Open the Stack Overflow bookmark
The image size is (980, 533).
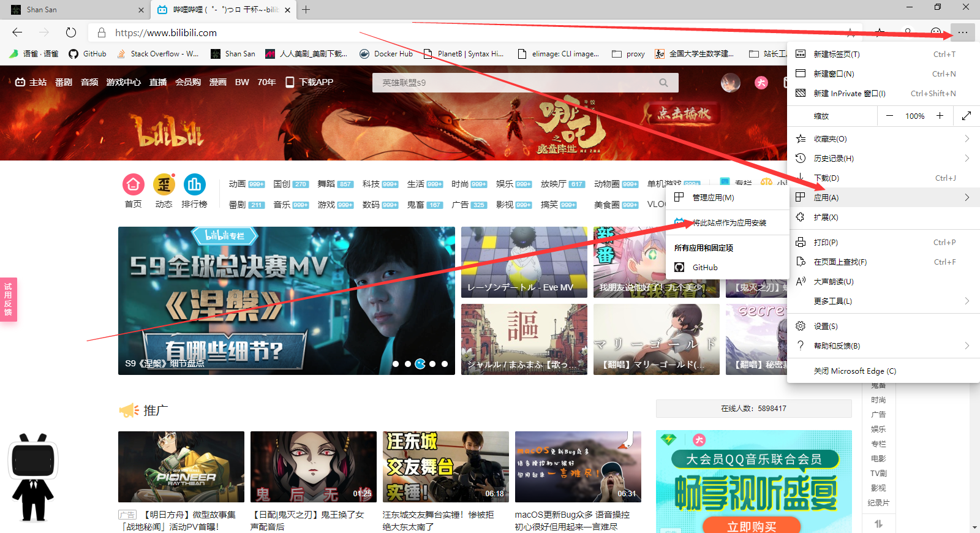(x=158, y=54)
